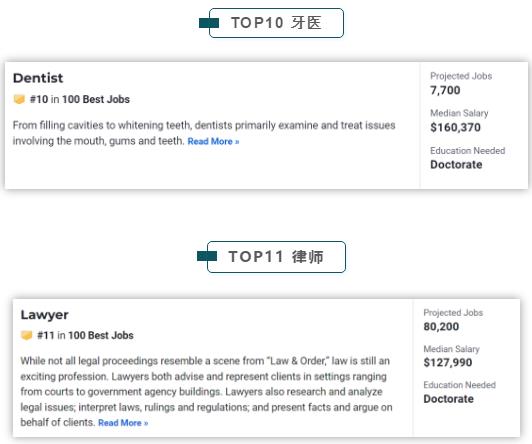Click the Lawyer description paragraph
Viewport: 532px width, 444px height.
206,391
